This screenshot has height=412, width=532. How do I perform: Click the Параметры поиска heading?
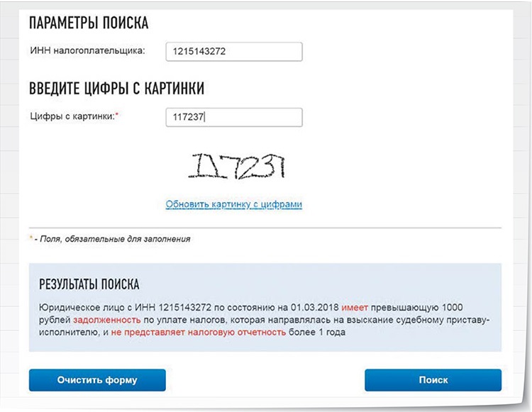(89, 23)
